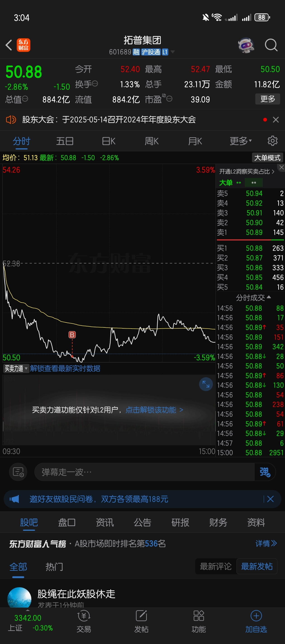Open 发帖 post icon in bottom bar

pyautogui.click(x=141, y=621)
